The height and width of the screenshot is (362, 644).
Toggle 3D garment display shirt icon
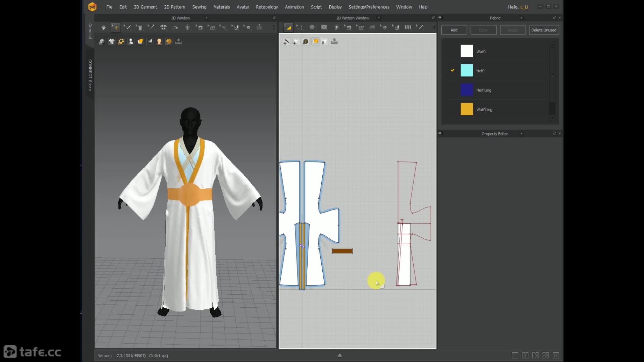point(112,42)
